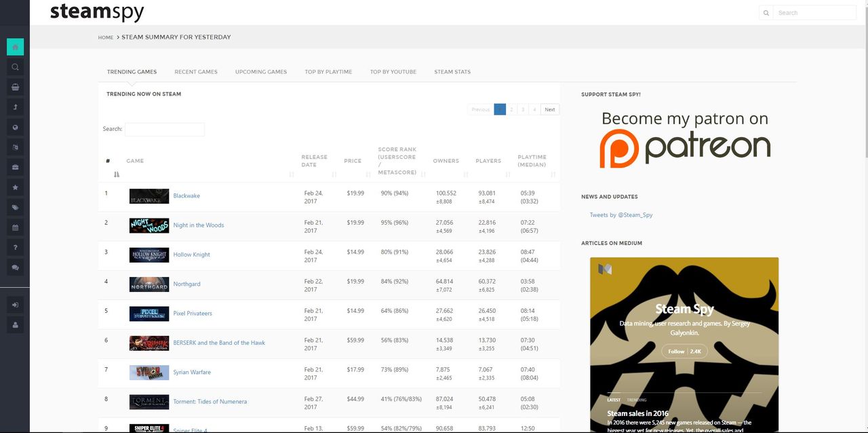Click the Night in the Woods thumbnail
This screenshot has width=868, height=433.
[149, 225]
